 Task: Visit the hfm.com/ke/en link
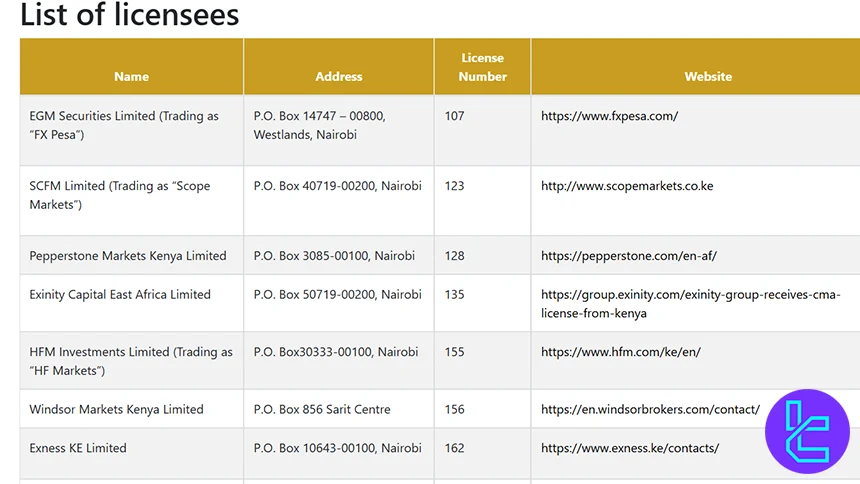pos(621,352)
